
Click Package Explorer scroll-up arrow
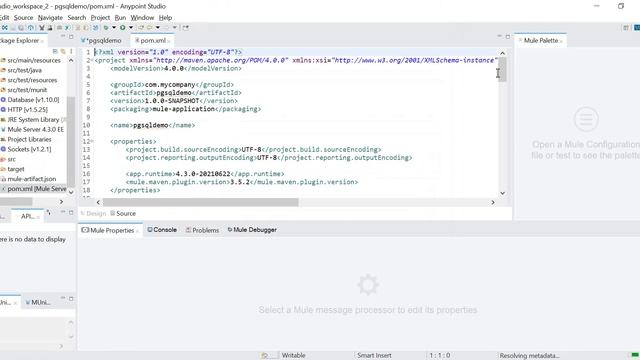click(71, 60)
